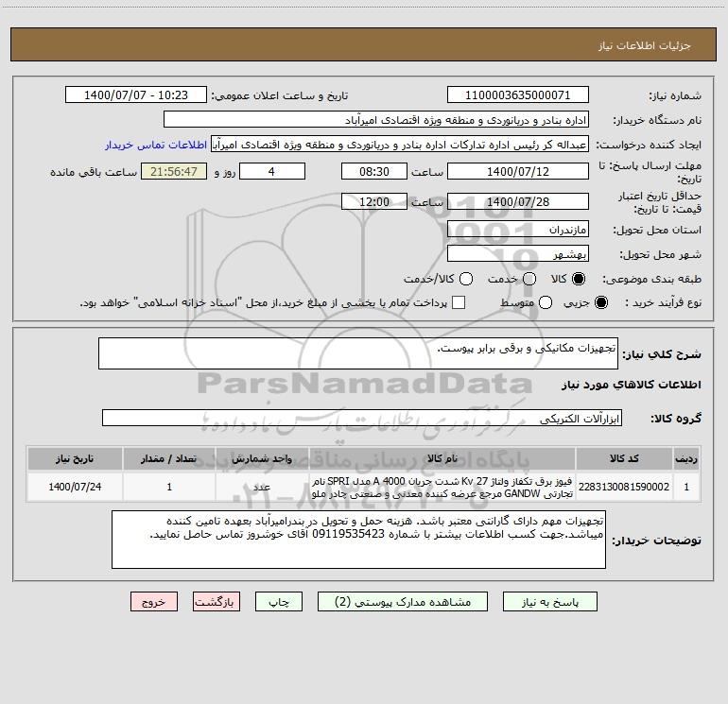Click the شرح کلی نیاز description box
The width and height of the screenshot is (728, 704).
358,353
